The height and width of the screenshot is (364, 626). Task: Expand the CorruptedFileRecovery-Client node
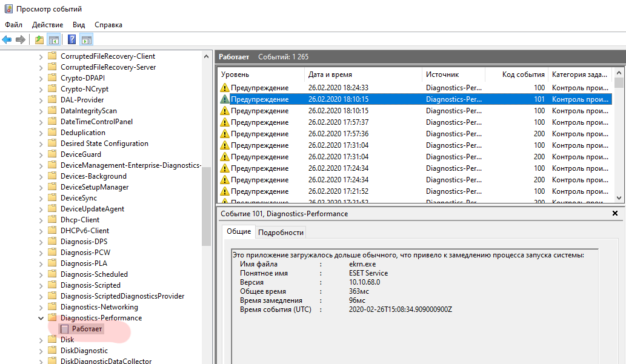click(41, 57)
